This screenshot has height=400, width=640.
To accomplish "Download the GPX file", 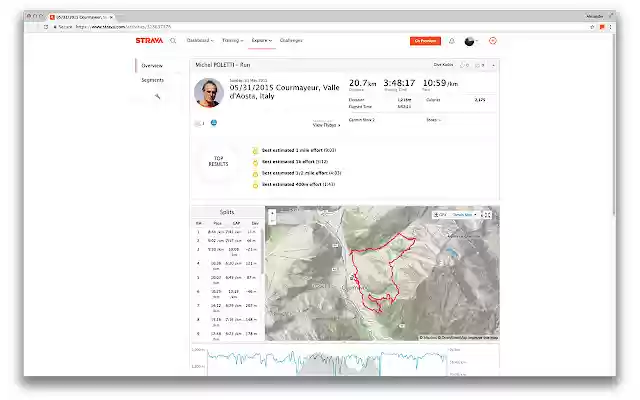I will click(440, 215).
